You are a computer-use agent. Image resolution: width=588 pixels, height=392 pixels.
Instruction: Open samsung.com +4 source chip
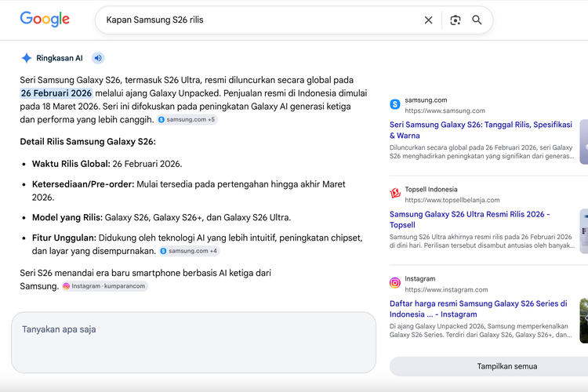pos(190,251)
